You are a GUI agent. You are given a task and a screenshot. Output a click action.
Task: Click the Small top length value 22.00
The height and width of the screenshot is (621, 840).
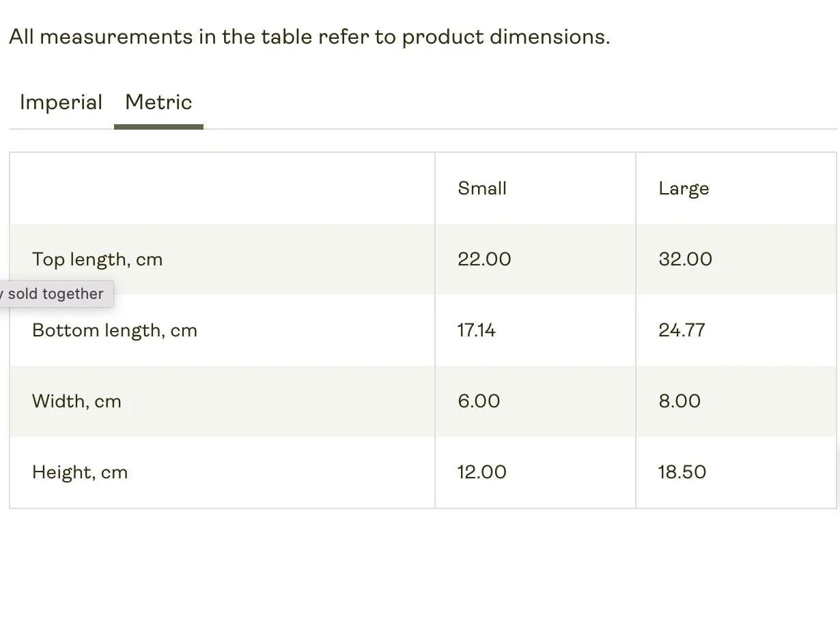click(484, 259)
